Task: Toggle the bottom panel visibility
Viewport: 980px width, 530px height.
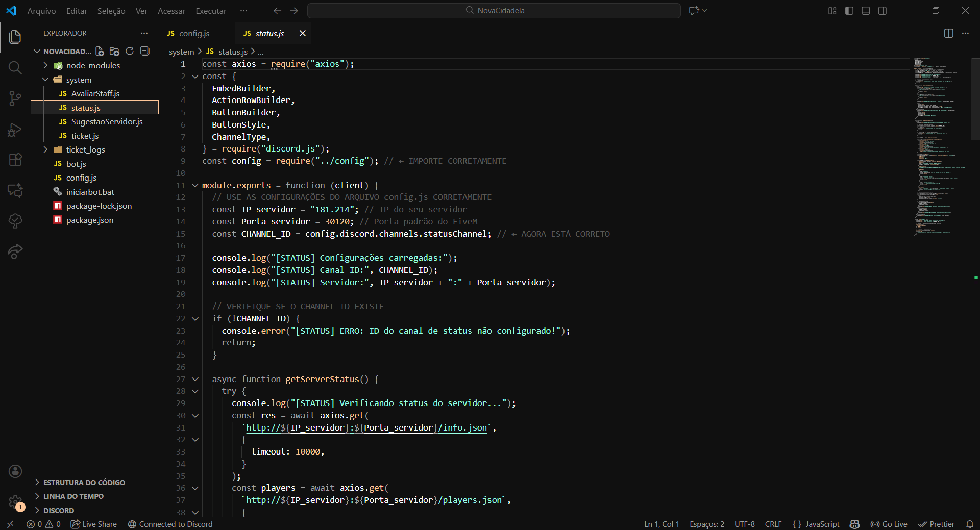Action: coord(866,11)
